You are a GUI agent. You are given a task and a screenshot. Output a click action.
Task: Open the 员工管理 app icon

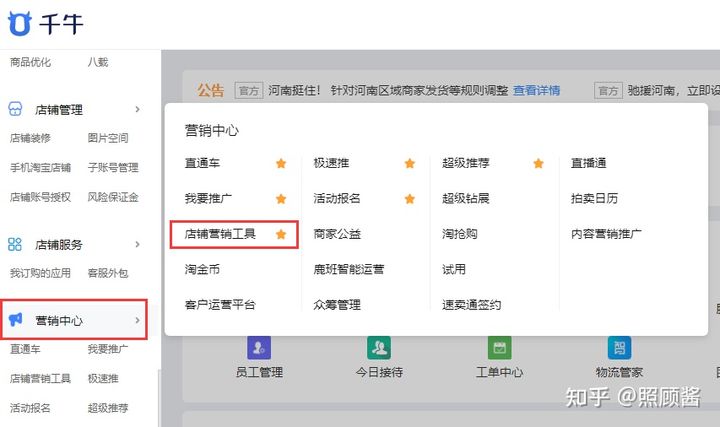pos(259,348)
